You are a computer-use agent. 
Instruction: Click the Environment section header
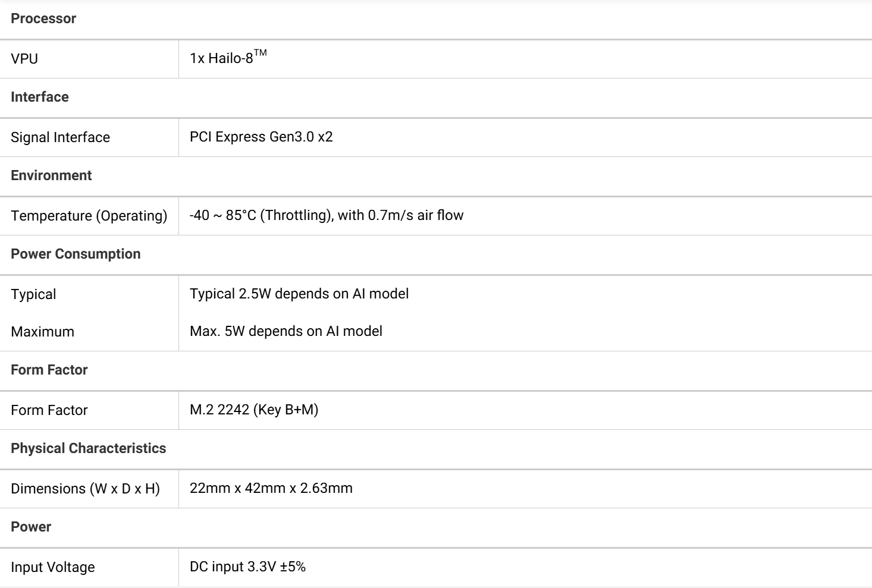(x=51, y=175)
